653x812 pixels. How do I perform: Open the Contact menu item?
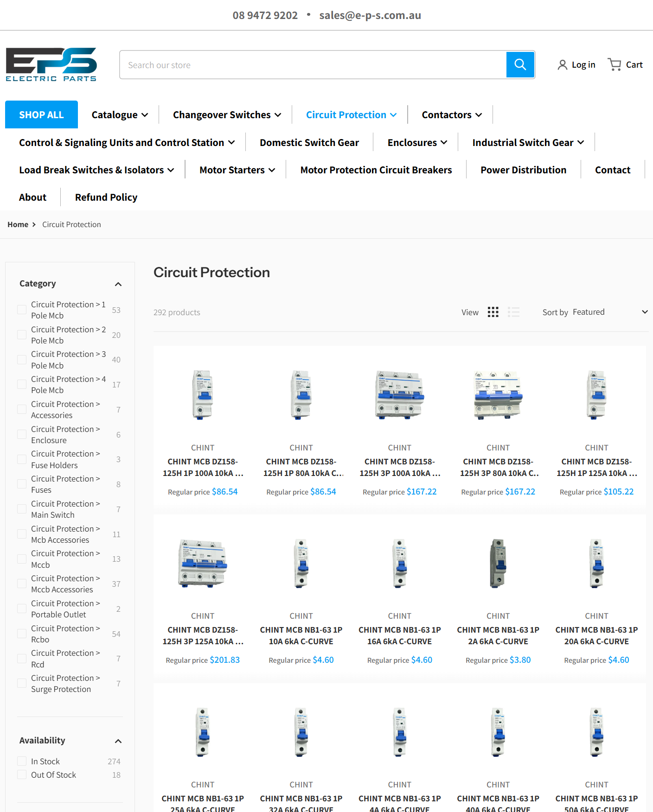[x=613, y=170]
